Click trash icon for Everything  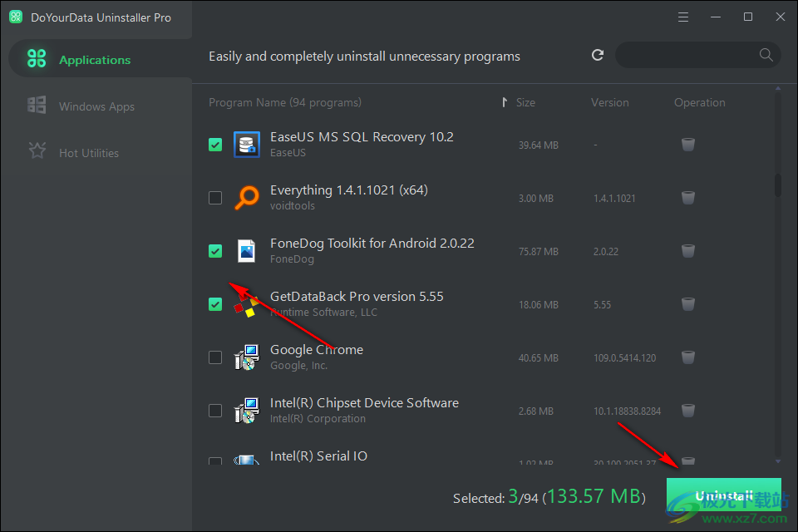point(688,198)
